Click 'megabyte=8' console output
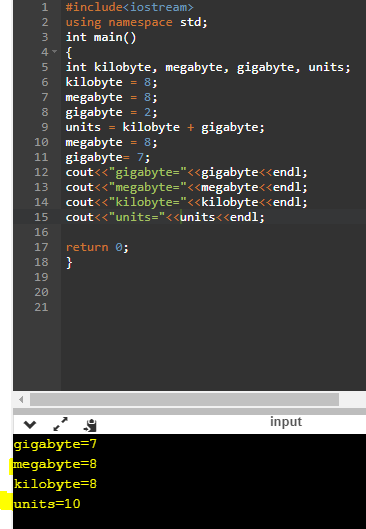The width and height of the screenshot is (366, 529). coord(55,464)
